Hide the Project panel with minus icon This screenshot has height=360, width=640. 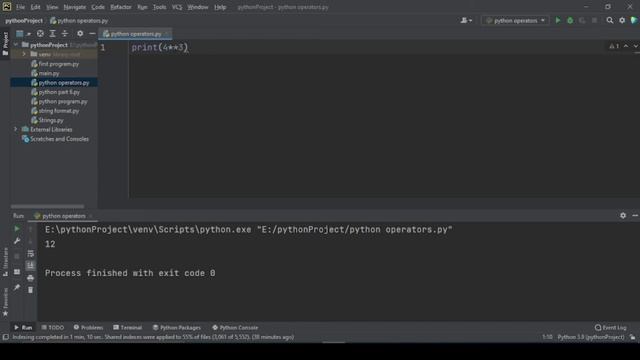click(92, 33)
